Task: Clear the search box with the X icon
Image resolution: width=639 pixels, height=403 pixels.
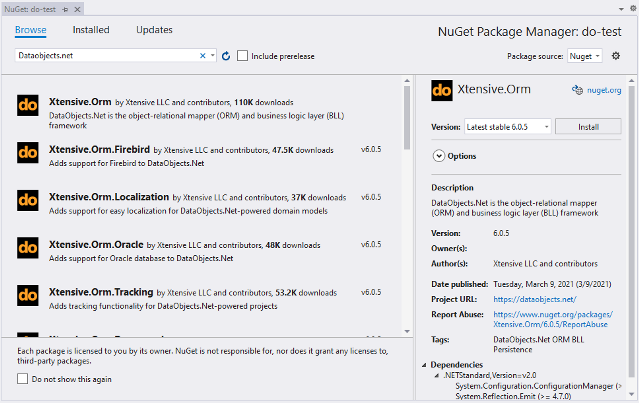Action: (203, 56)
